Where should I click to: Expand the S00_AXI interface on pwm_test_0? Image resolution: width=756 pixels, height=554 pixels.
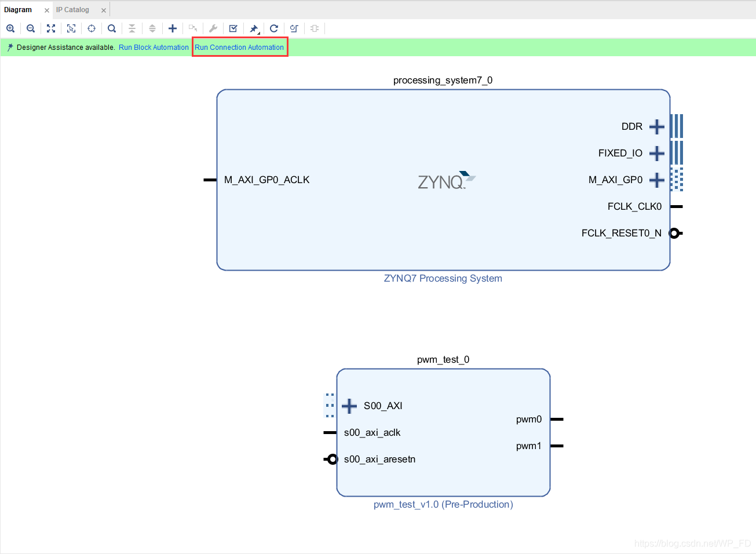(x=349, y=406)
